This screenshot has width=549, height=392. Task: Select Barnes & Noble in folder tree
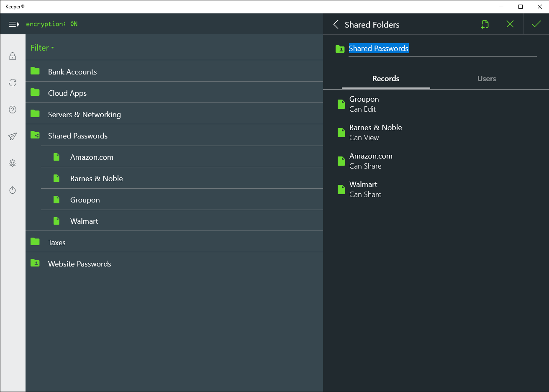[97, 179]
